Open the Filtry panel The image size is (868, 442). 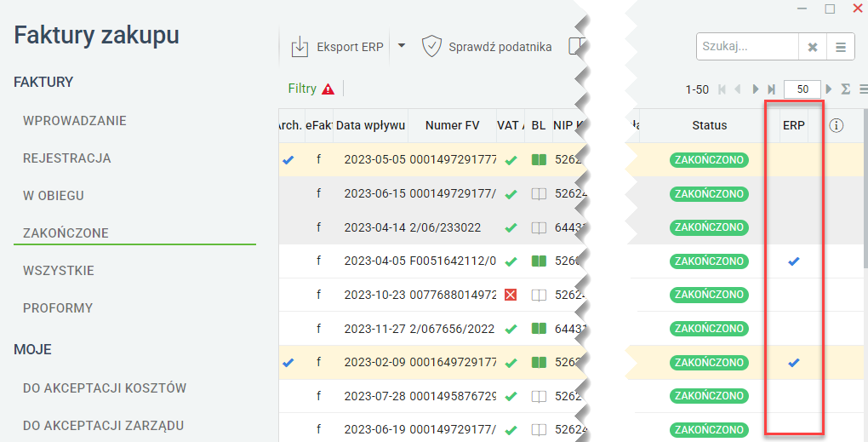tap(302, 89)
